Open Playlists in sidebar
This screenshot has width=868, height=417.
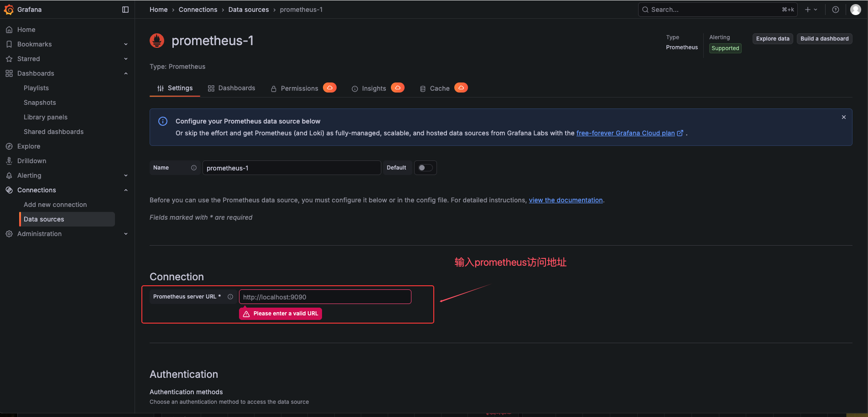pos(36,88)
